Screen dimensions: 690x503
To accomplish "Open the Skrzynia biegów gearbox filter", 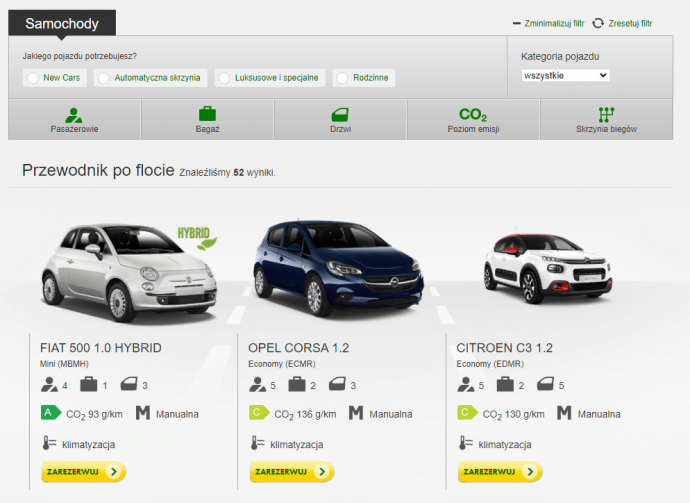I will [x=606, y=119].
